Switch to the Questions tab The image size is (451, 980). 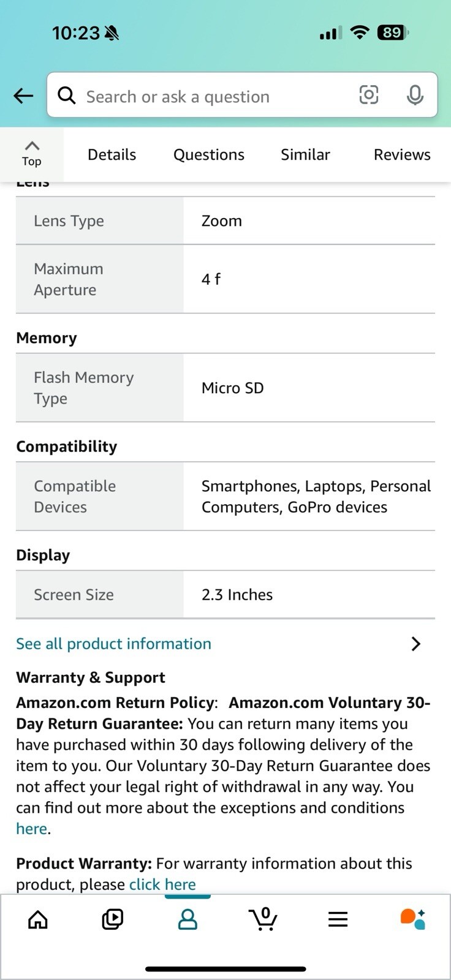(209, 155)
